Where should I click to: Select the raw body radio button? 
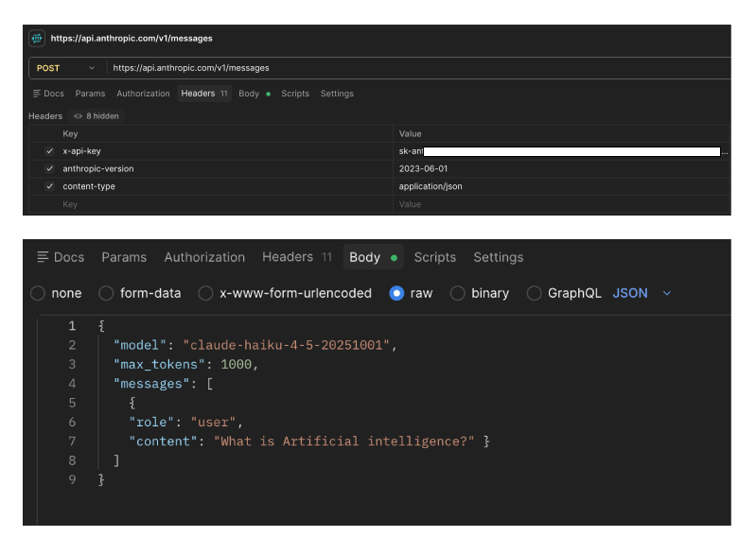click(x=396, y=293)
